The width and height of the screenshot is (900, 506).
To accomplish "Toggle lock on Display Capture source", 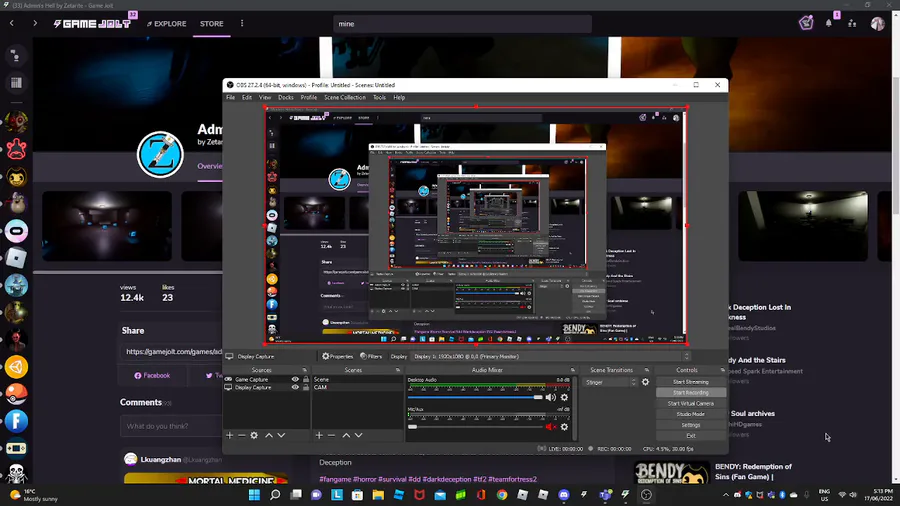I will pyautogui.click(x=306, y=387).
